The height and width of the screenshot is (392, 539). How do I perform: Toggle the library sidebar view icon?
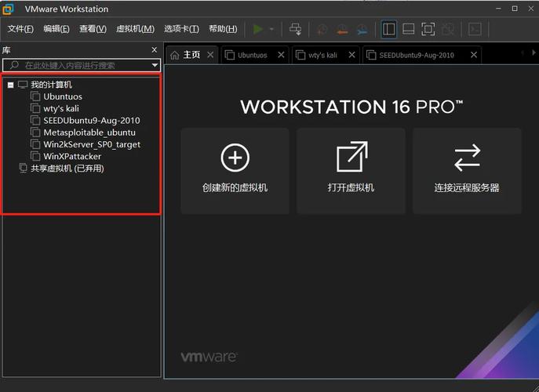click(389, 29)
